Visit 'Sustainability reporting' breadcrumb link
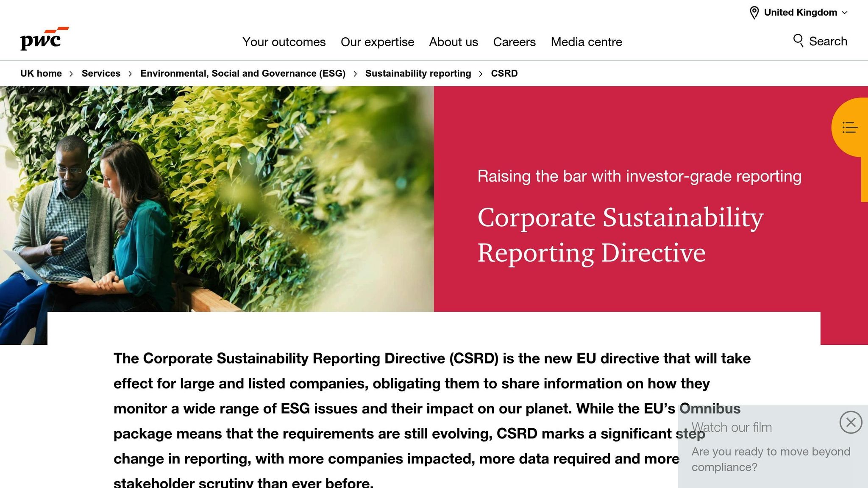The width and height of the screenshot is (868, 488). pos(418,73)
